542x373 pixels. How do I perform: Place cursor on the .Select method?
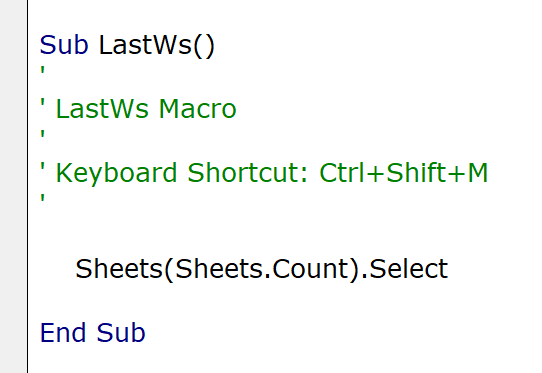point(405,269)
